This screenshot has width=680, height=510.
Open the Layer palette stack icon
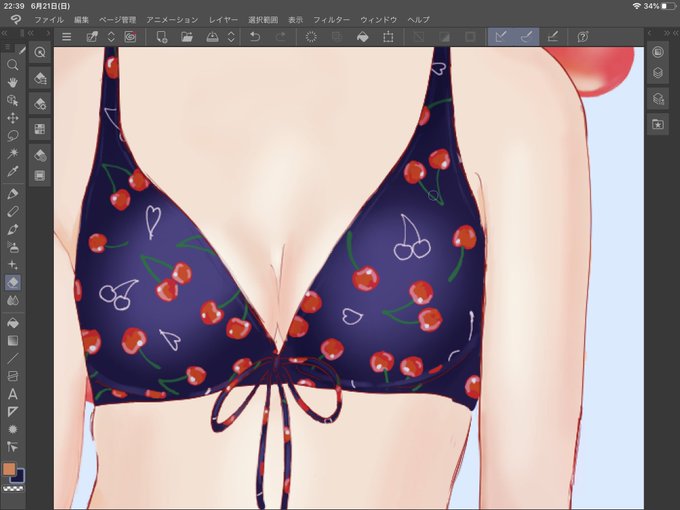[x=658, y=73]
